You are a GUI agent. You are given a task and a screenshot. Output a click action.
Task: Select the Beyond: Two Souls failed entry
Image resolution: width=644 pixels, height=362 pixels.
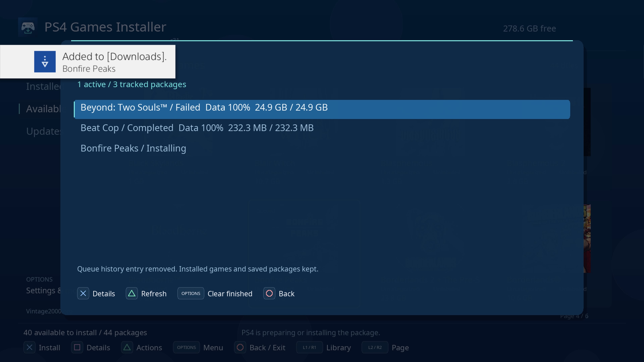tap(322, 109)
